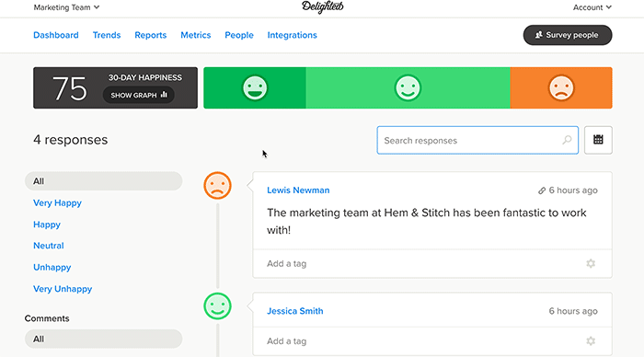Open Jessica Smith's profile link
Screen dimensions: 644x357
point(295,311)
